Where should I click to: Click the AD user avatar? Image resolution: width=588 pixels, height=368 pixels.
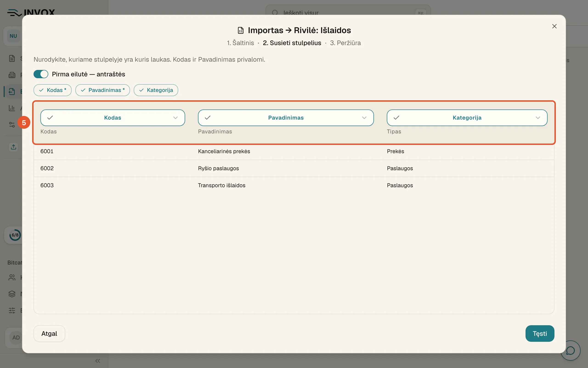16,338
